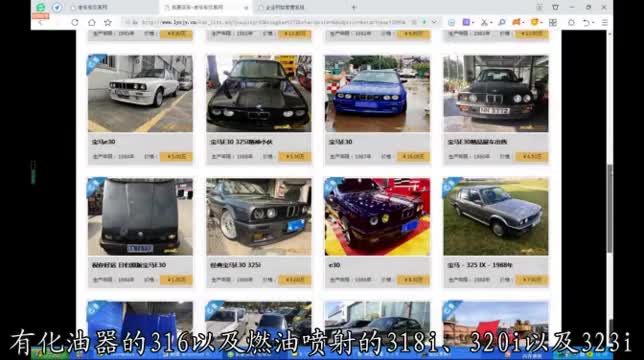The image size is (644, 360).
Task: Open the magnifier search tool
Action: (501, 23)
